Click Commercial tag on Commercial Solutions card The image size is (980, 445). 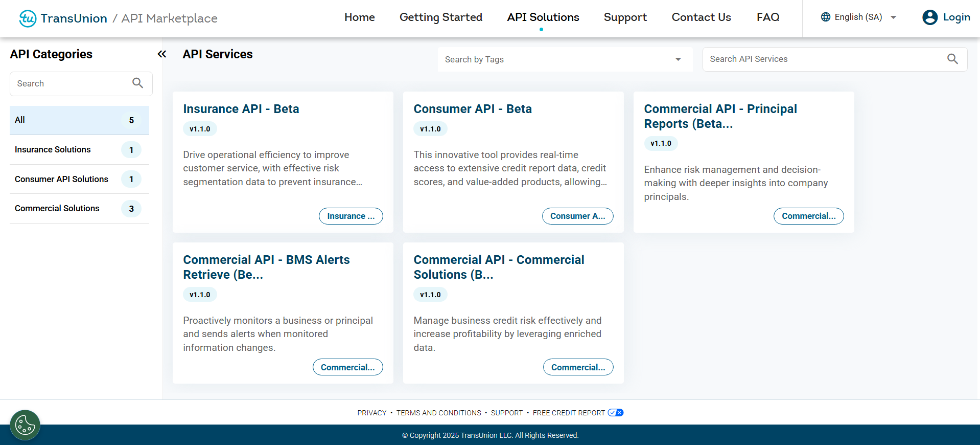578,367
